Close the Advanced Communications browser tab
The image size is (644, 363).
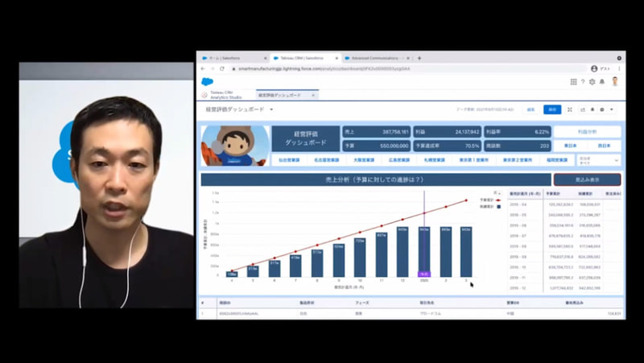(x=408, y=58)
